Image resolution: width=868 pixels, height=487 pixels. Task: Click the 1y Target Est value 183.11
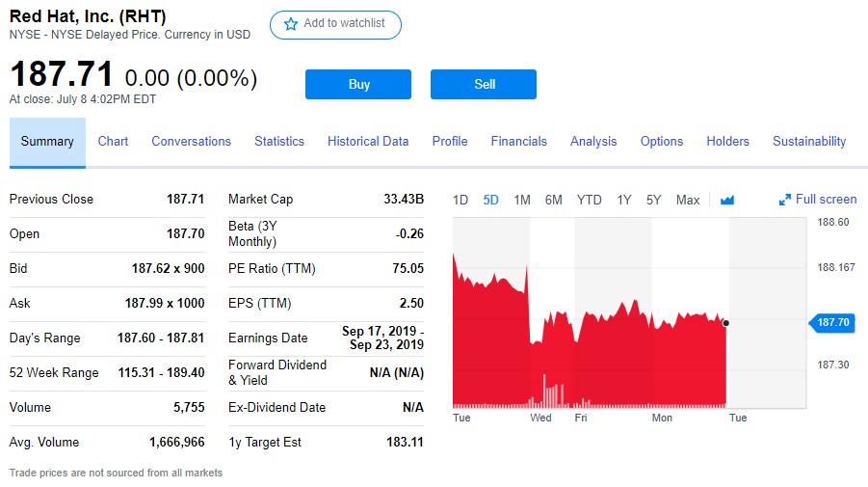(405, 442)
